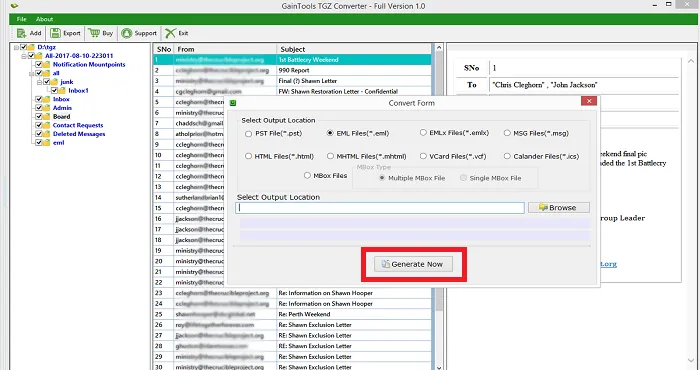The width and height of the screenshot is (700, 370).
Task: Click the Contact Requests folder icon
Action: (x=47, y=125)
